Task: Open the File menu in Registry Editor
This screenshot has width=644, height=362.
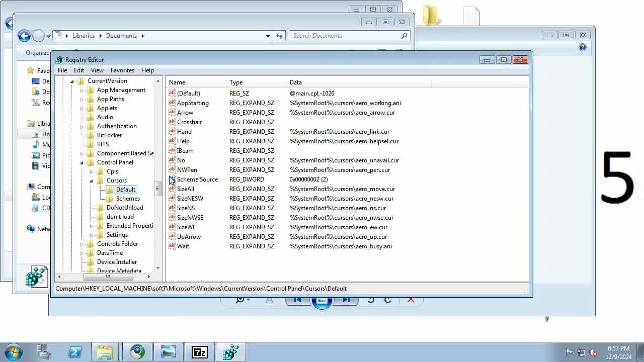Action: click(x=62, y=70)
